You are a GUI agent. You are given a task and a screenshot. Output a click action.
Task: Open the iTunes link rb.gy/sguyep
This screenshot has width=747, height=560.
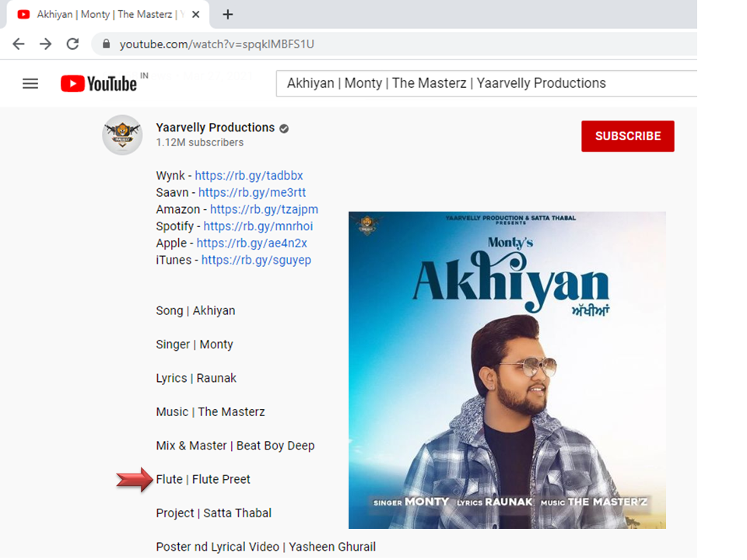tap(256, 261)
